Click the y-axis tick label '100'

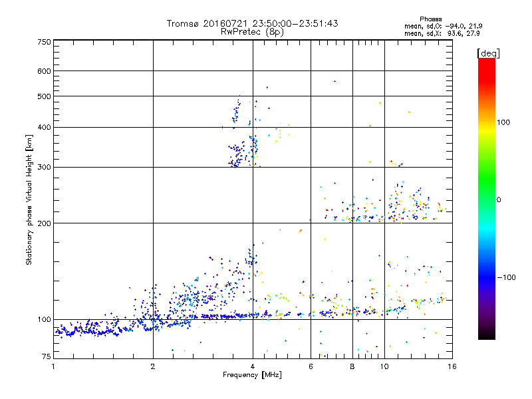[44, 319]
